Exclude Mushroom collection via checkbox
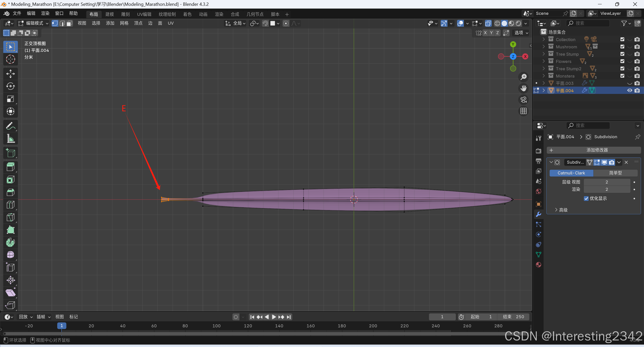This screenshot has height=347, width=644. point(622,47)
